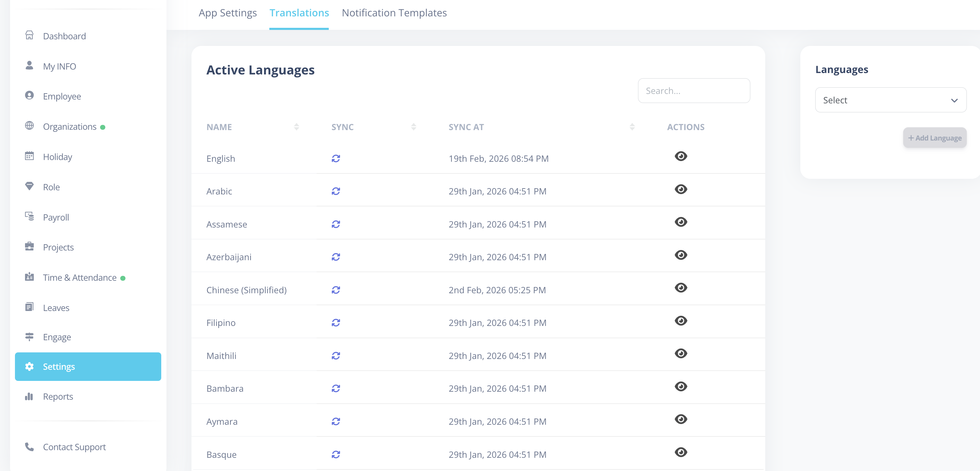Sync the Aymara language

pyautogui.click(x=336, y=422)
